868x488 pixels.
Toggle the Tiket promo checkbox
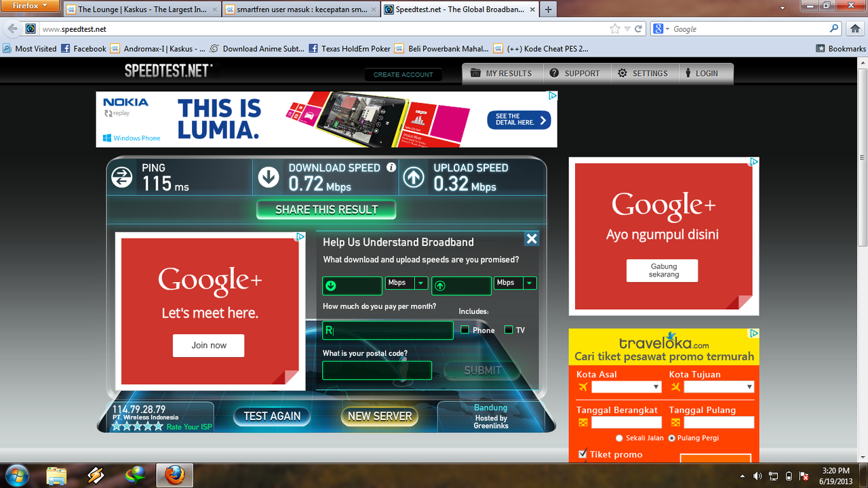coord(583,454)
